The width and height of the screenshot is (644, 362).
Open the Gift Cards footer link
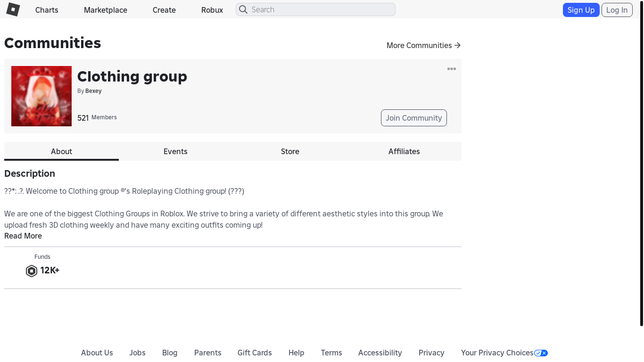coord(255,353)
